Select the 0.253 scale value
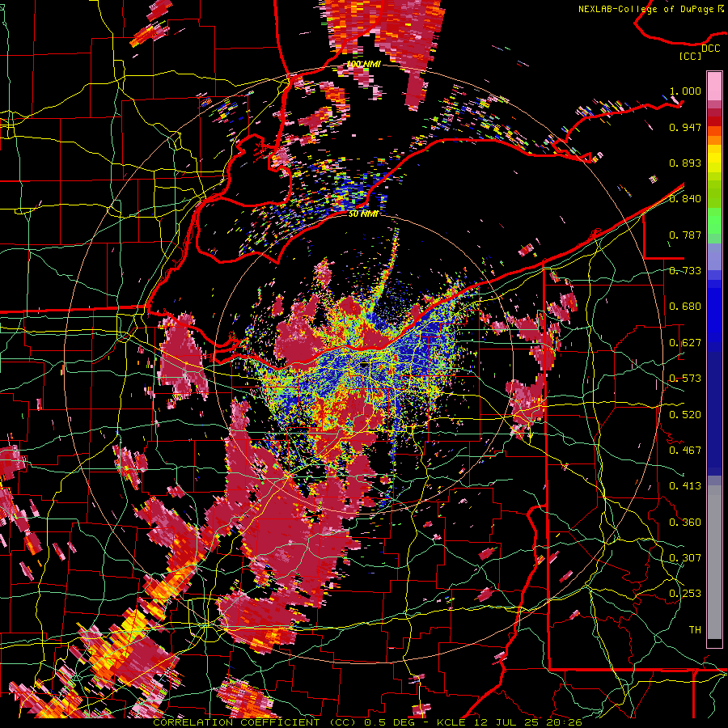This screenshot has height=728, width=728. coord(685,594)
